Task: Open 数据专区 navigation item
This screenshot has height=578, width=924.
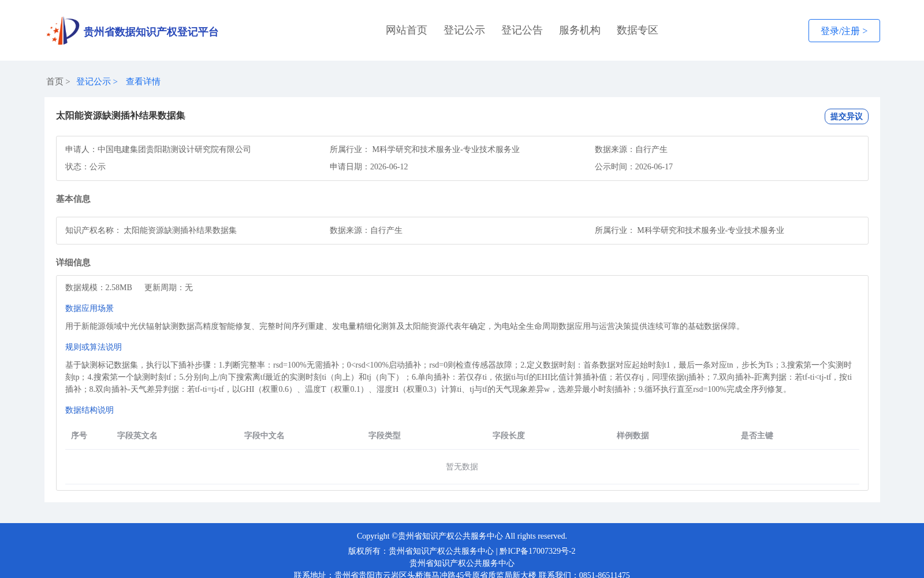Action: click(x=638, y=30)
